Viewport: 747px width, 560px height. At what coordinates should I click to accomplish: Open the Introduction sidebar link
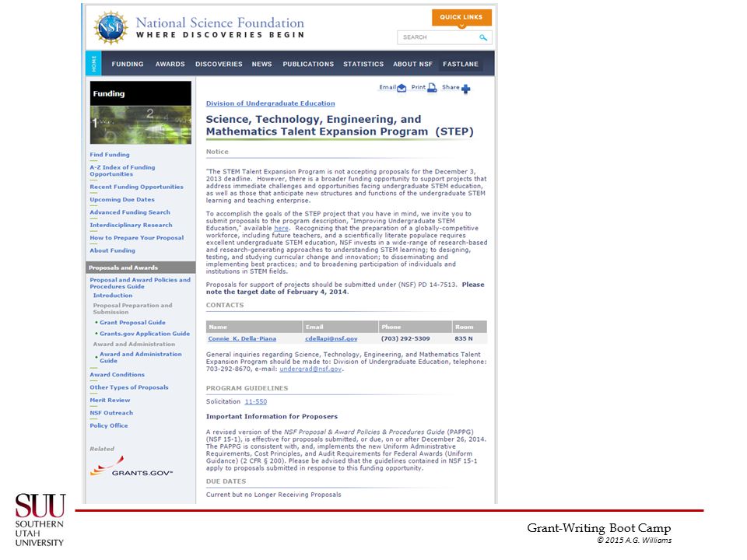click(x=112, y=296)
